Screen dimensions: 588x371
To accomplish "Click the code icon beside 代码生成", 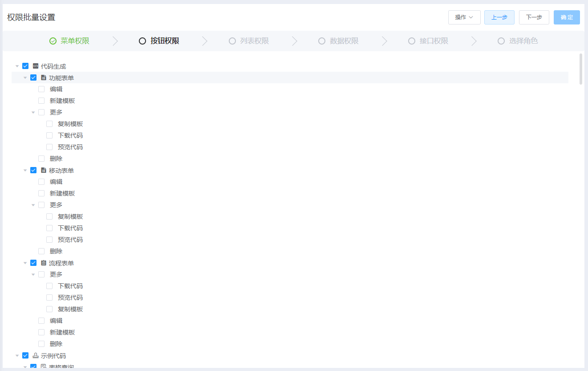I will tap(36, 66).
